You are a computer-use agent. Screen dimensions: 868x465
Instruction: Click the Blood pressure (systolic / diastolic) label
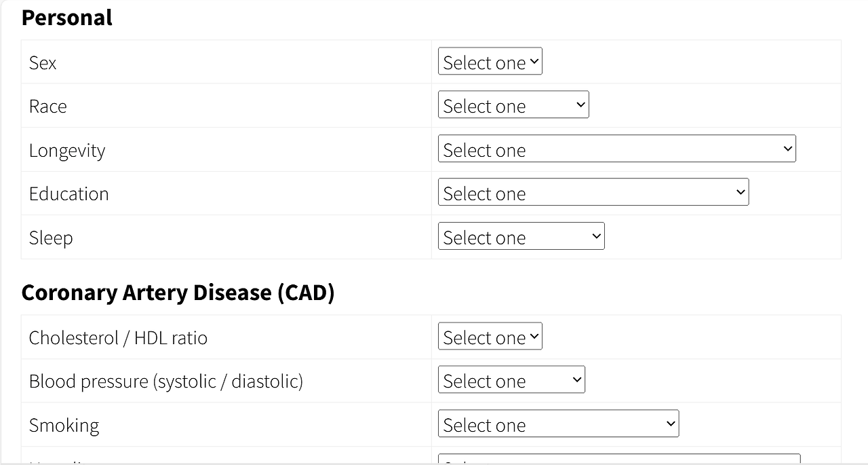click(165, 381)
